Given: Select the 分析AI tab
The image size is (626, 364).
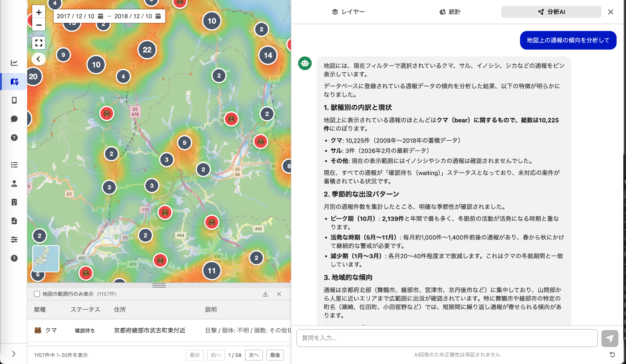Looking at the screenshot, I should tap(551, 12).
